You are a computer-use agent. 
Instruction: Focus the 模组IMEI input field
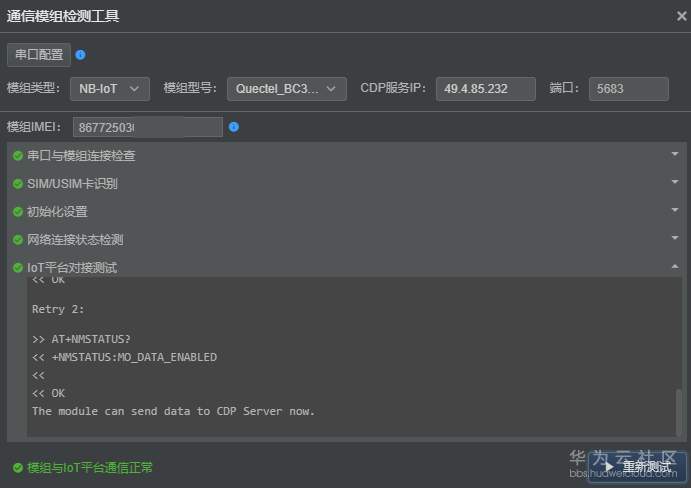click(148, 127)
